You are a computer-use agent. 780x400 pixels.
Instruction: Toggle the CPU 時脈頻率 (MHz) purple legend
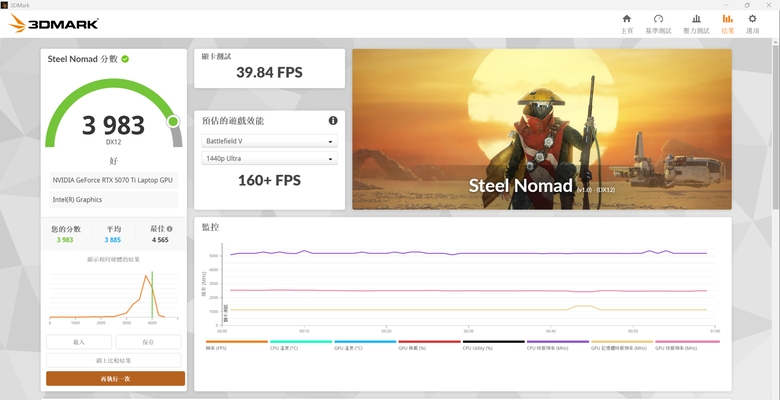point(558,345)
